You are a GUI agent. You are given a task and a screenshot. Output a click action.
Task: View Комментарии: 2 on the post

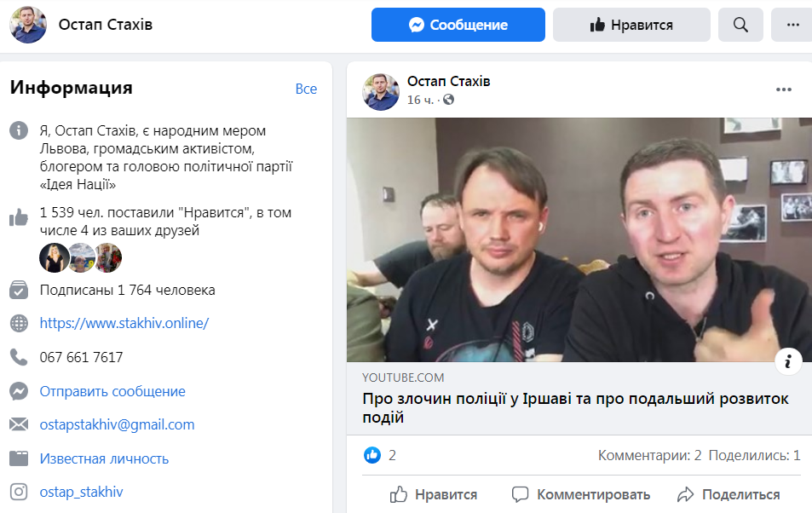tap(649, 456)
